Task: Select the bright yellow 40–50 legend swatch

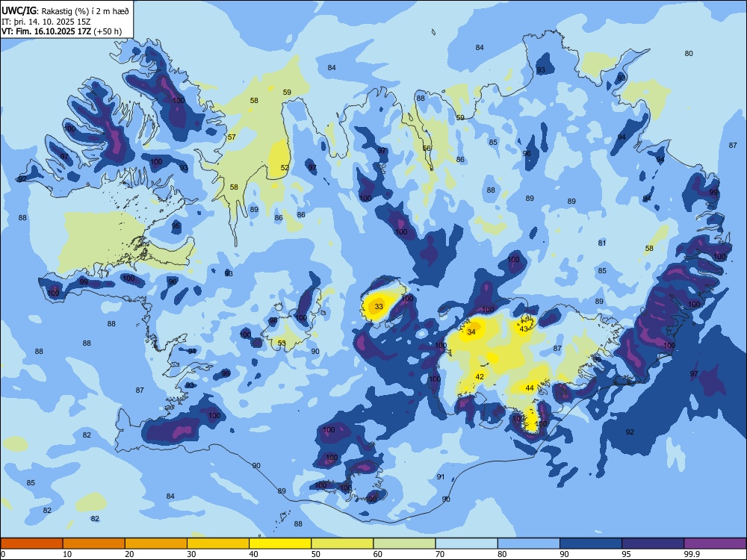Action: coord(280,544)
